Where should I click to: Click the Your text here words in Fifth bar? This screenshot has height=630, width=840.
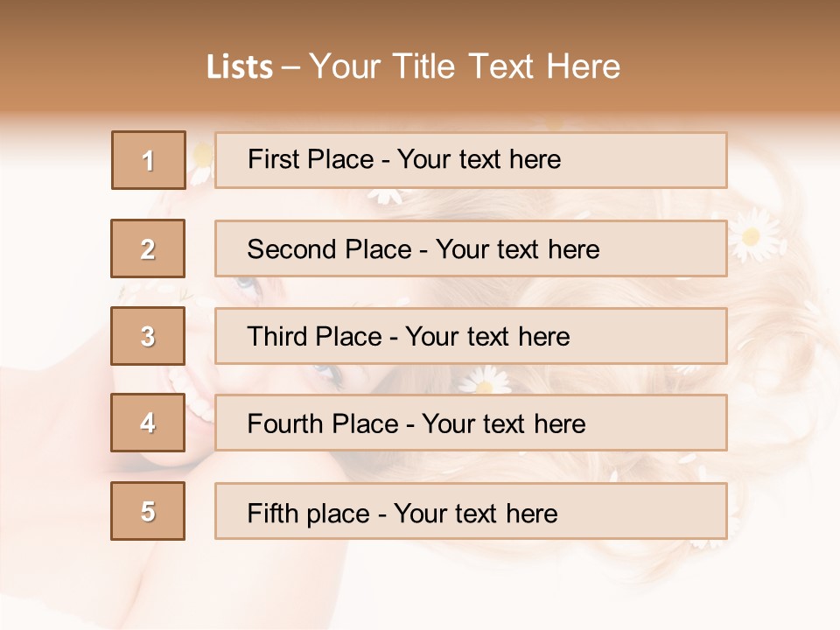click(x=476, y=514)
